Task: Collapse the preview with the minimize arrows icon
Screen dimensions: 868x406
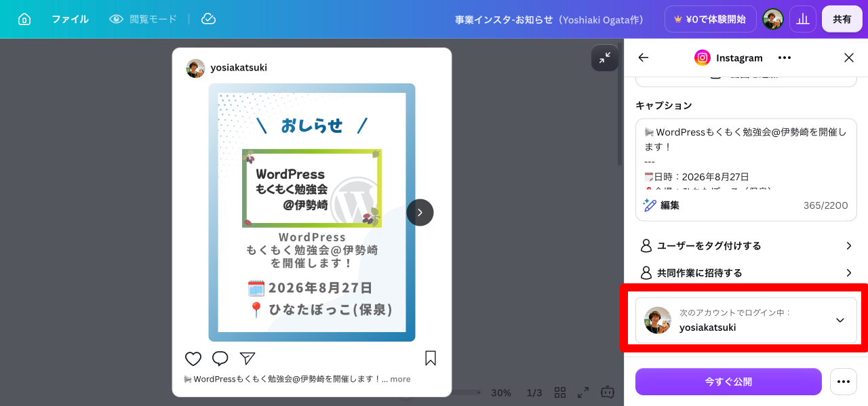Action: [604, 58]
